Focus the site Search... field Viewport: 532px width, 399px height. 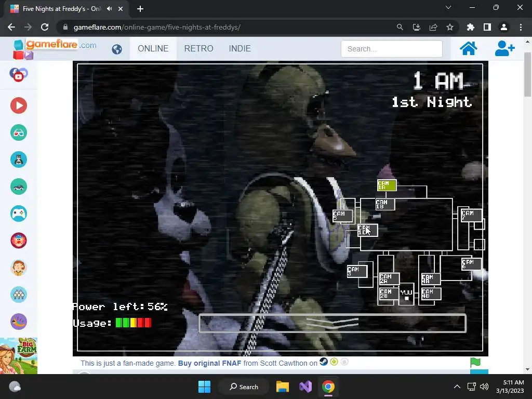point(392,49)
